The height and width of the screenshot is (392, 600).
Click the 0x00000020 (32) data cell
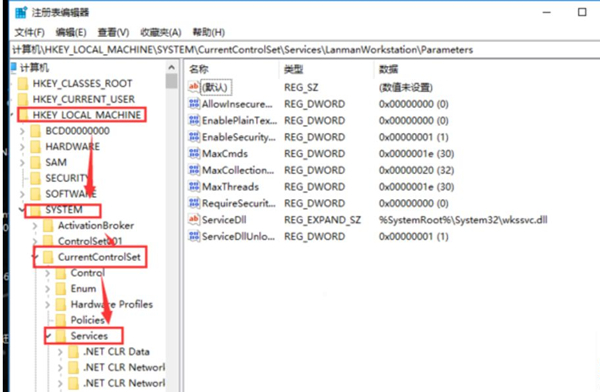coord(416,170)
